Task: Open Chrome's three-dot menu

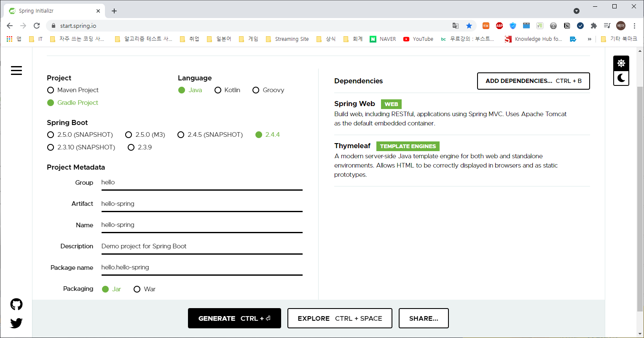Action: click(x=635, y=26)
